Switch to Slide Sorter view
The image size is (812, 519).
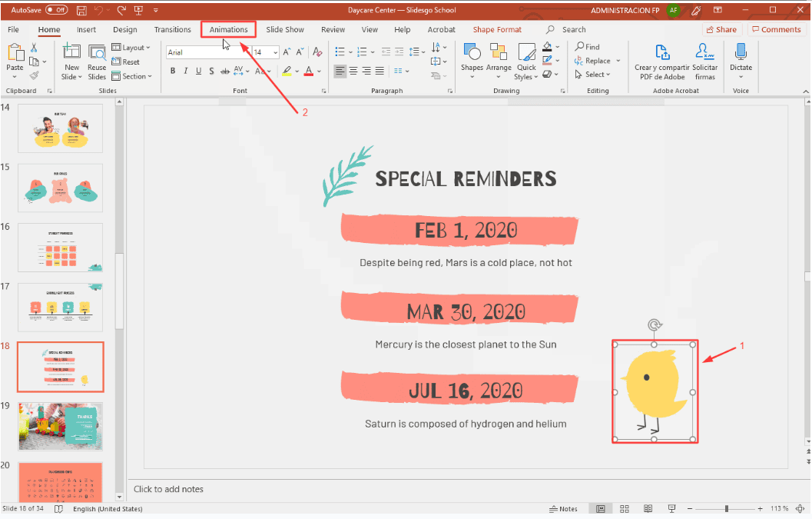[625, 509]
